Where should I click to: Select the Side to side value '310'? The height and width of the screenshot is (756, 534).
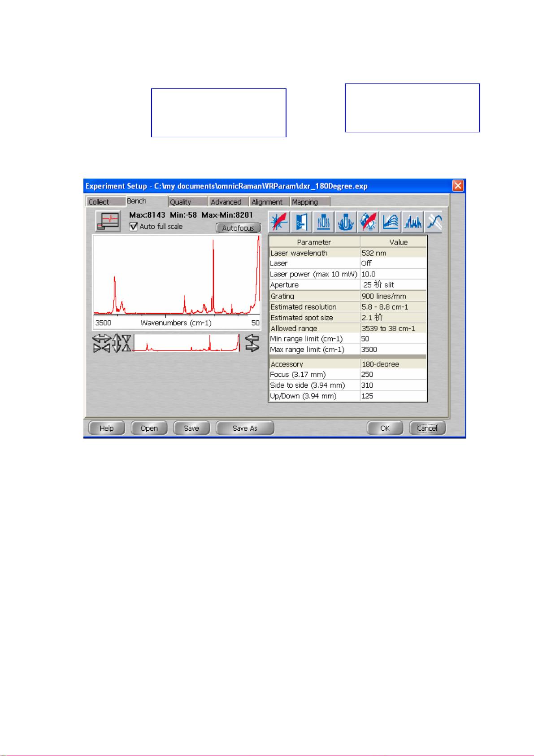(x=393, y=385)
